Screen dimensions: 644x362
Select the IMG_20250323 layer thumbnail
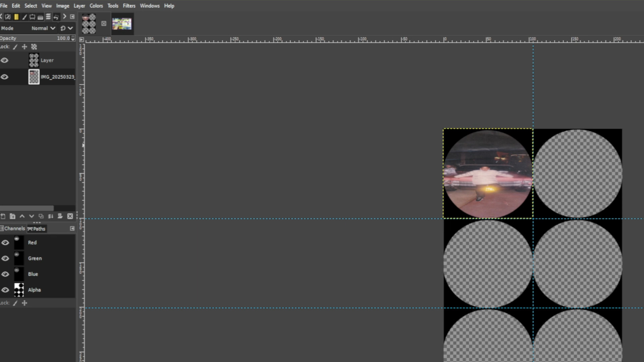click(34, 77)
